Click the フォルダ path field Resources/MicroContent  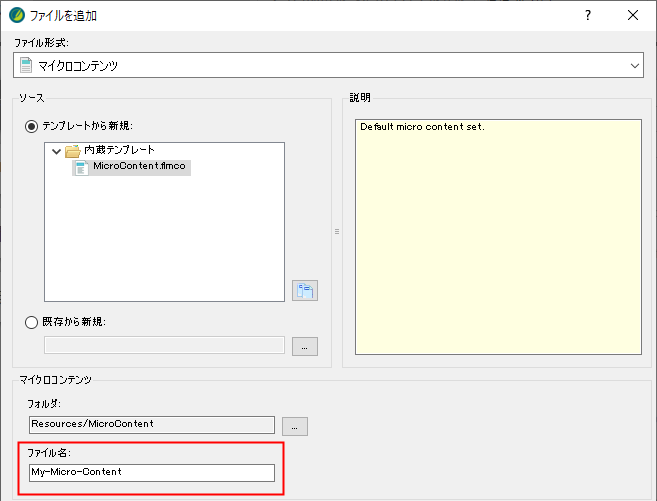click(152, 424)
